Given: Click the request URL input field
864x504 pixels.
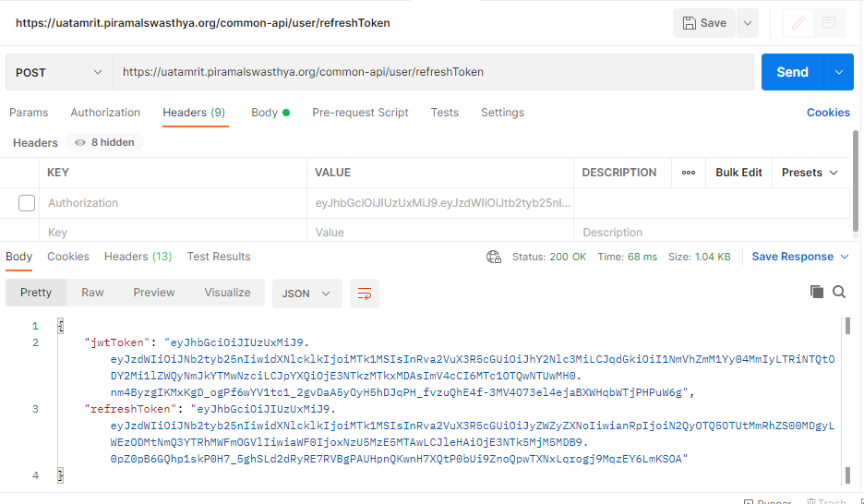Looking at the screenshot, I should click(x=432, y=72).
